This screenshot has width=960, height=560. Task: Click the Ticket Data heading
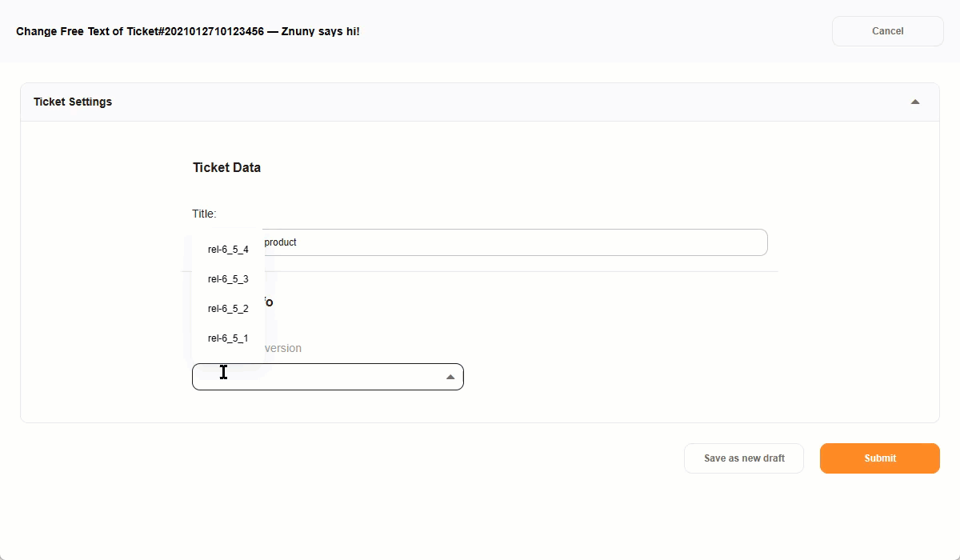pos(226,167)
